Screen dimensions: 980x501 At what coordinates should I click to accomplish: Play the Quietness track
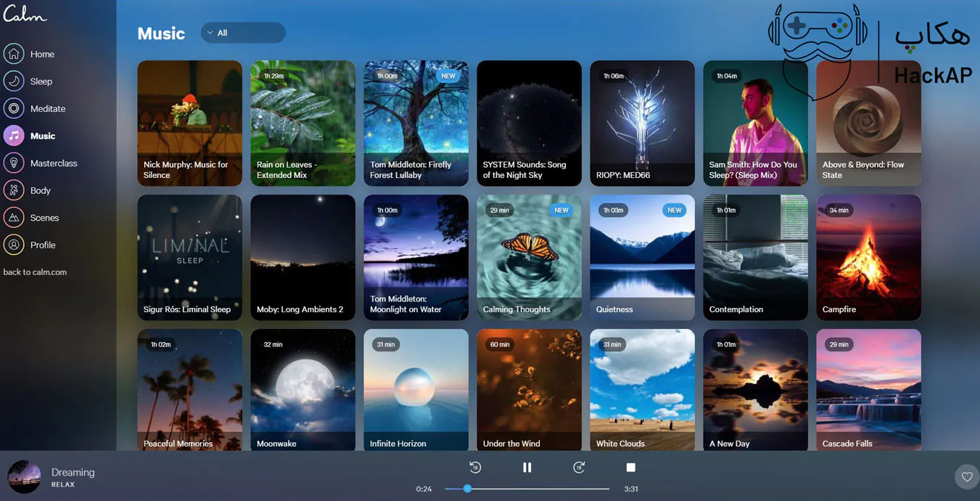coord(643,258)
